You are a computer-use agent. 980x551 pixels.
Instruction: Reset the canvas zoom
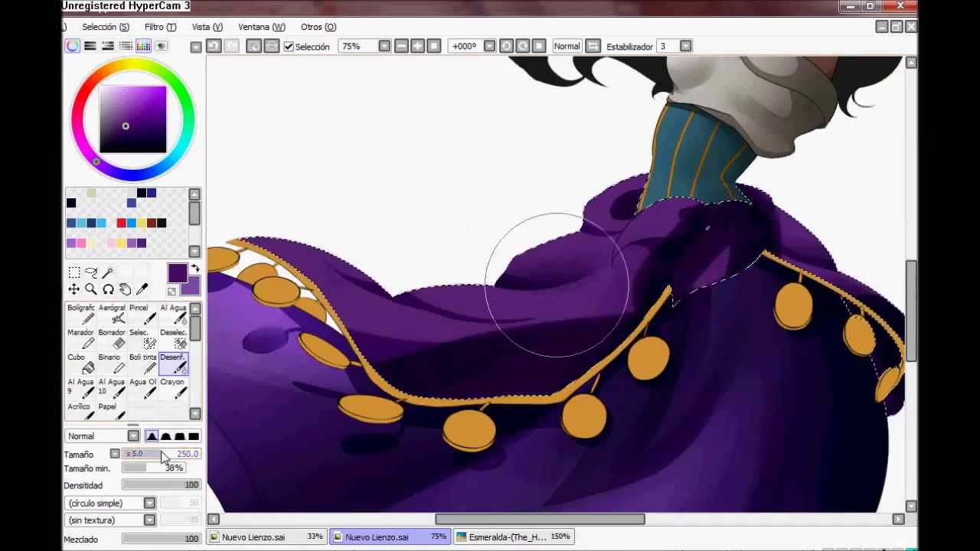tap(434, 46)
